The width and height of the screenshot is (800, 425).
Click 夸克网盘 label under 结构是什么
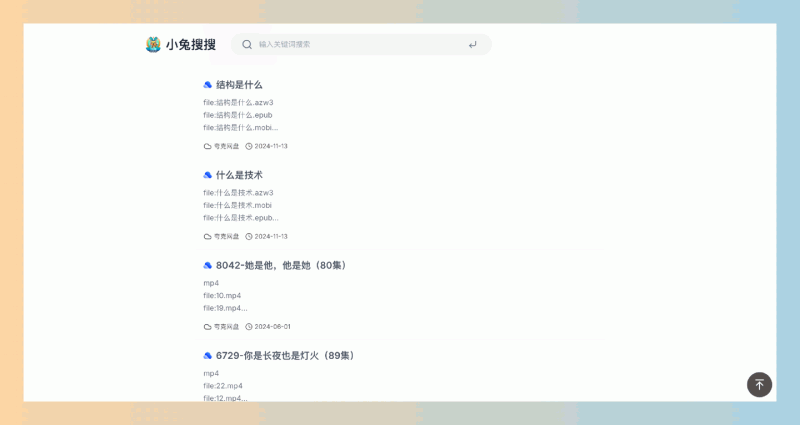pyautogui.click(x=226, y=146)
